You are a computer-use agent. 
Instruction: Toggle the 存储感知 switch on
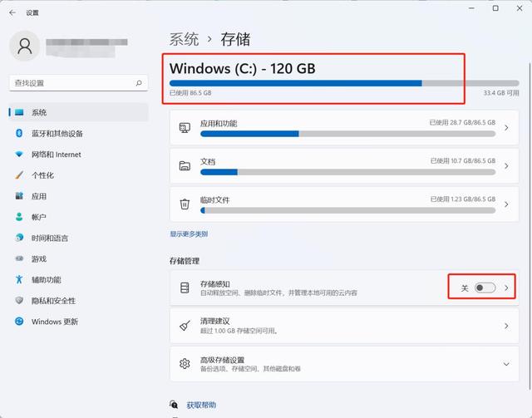(x=485, y=288)
